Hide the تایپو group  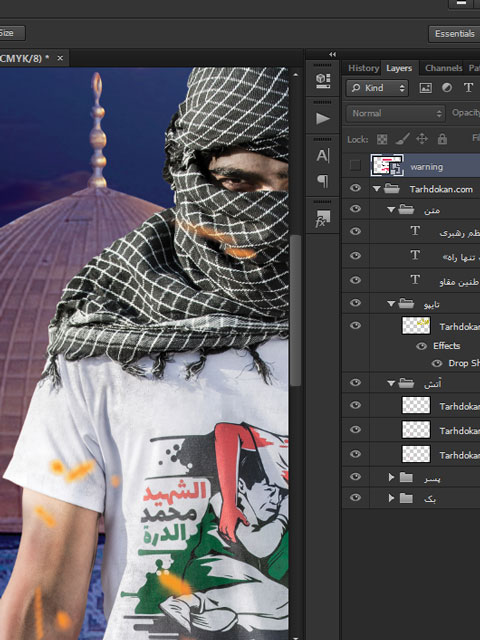(356, 303)
